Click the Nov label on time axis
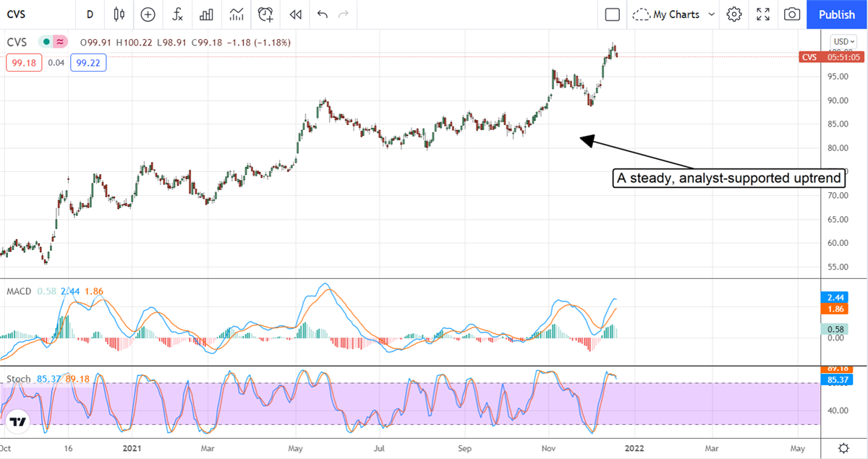 pos(548,448)
